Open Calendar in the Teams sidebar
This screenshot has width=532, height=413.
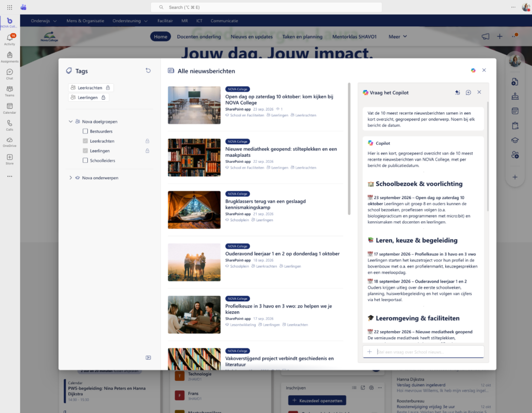point(9,108)
